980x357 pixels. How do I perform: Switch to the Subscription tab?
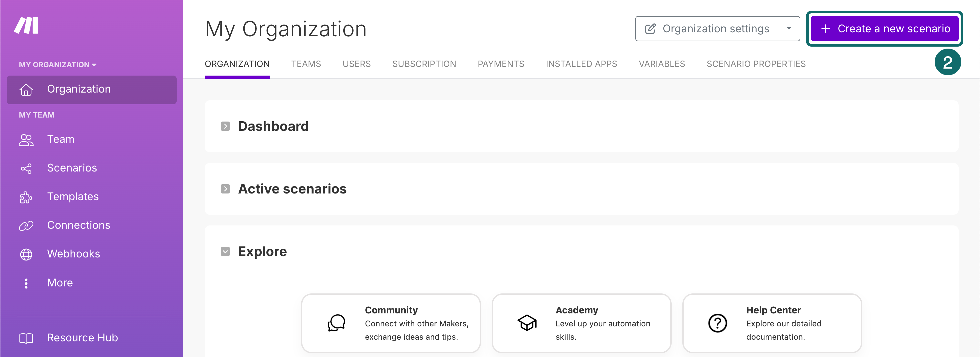pos(424,64)
